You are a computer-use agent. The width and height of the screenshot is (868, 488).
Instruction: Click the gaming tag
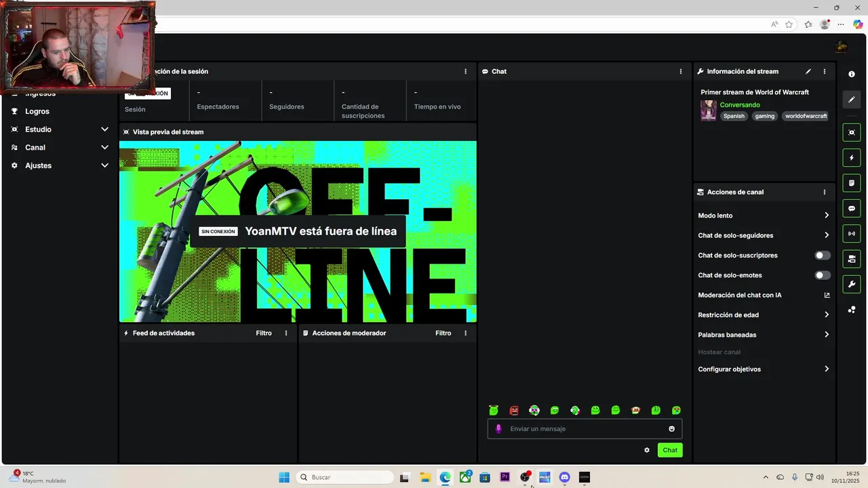pyautogui.click(x=764, y=116)
